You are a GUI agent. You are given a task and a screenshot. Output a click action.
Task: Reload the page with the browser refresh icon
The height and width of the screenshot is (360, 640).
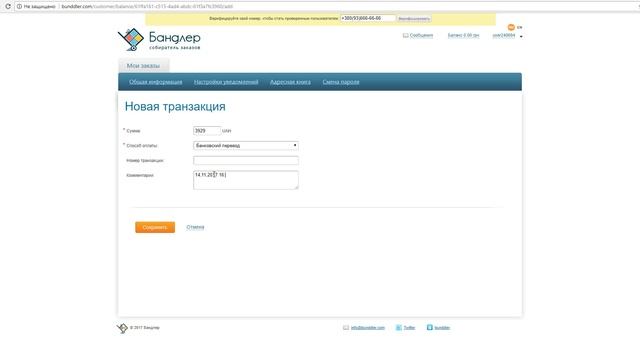[x=7, y=7]
